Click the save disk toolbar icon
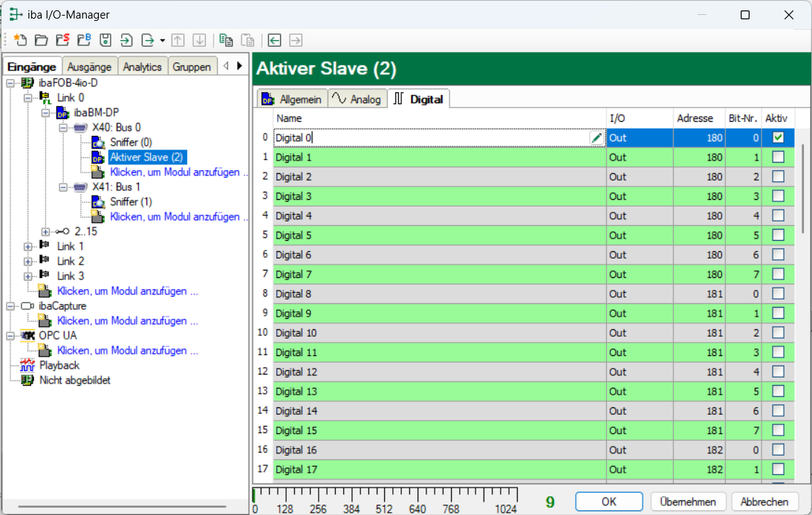 pos(105,40)
